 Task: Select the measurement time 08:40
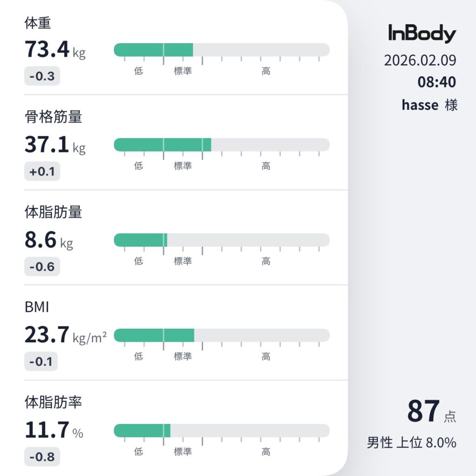pyautogui.click(x=436, y=82)
